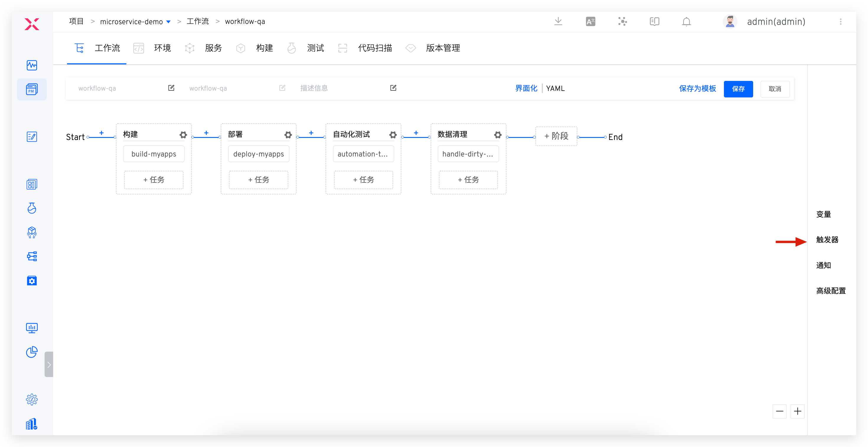Open the 高级配置 panel

(x=831, y=291)
